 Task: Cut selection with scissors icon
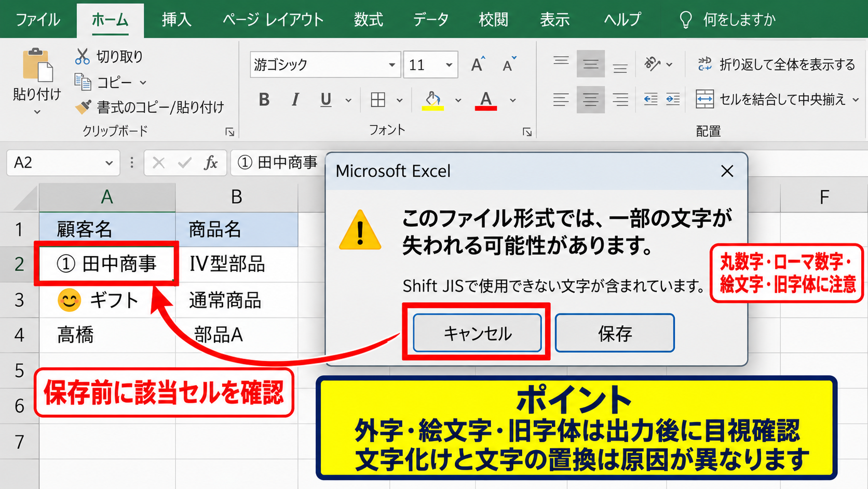82,56
